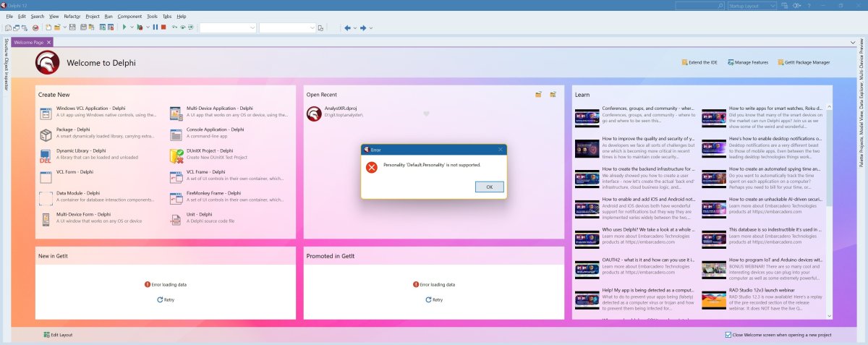Open the first empty toolbar combo box
868x345 pixels.
pos(228,27)
